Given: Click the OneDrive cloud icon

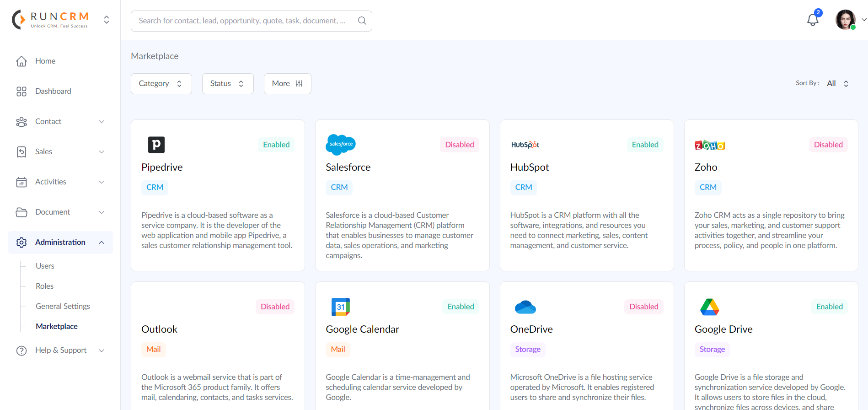Looking at the screenshot, I should [525, 307].
